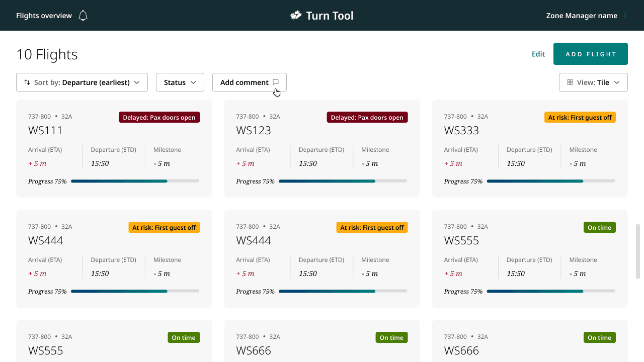The width and height of the screenshot is (644, 362).
Task: Click the Turn Tool maple leaf logo
Action: (x=296, y=16)
